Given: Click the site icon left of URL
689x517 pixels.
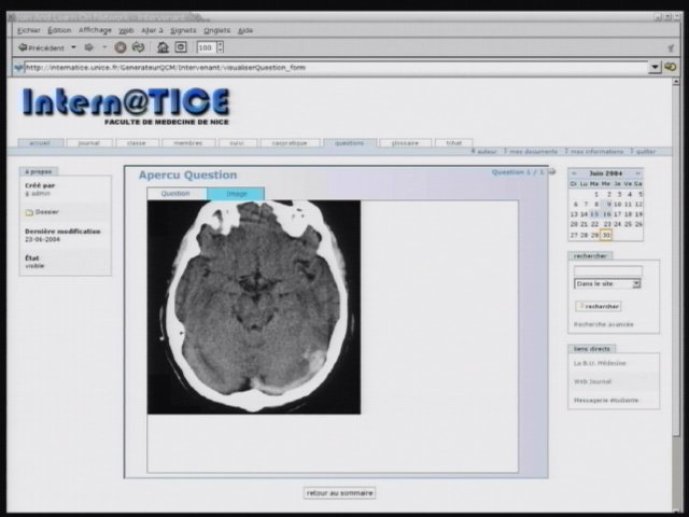Looking at the screenshot, I should (x=19, y=68).
